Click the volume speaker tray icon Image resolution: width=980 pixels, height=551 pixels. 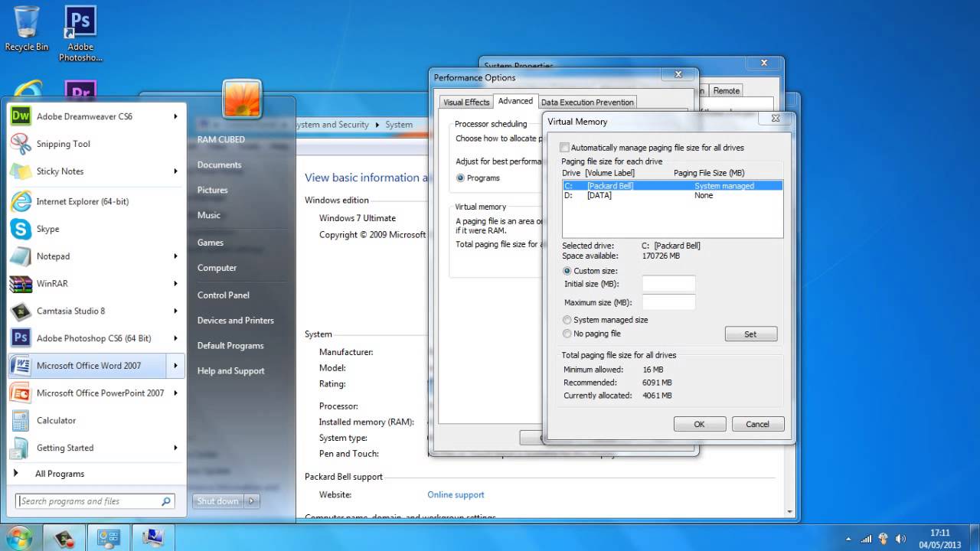pos(900,538)
